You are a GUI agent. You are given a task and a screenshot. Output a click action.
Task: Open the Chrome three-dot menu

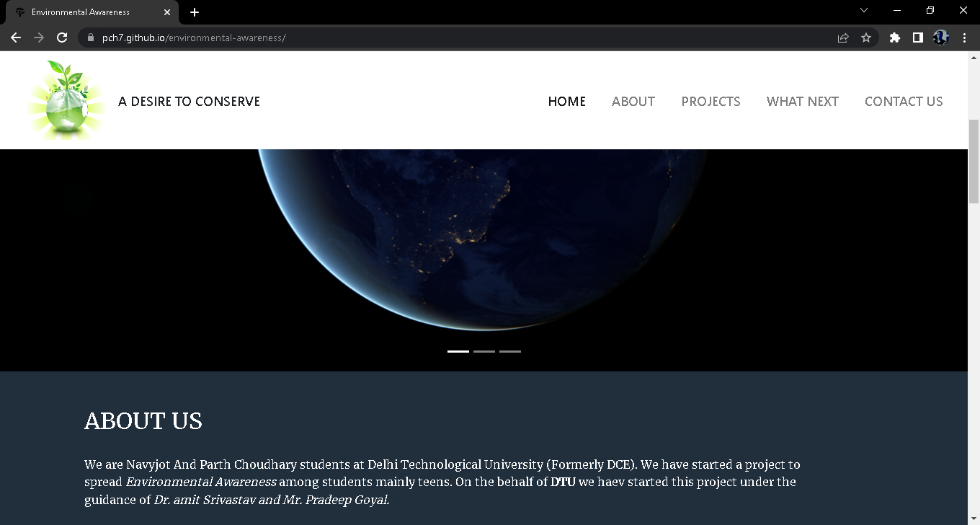click(x=964, y=37)
